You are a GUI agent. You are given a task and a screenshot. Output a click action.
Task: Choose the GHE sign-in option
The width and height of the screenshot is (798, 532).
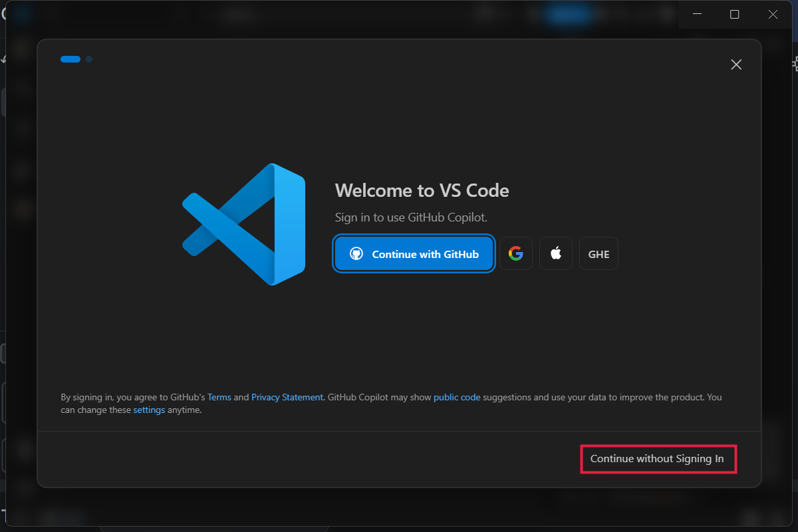click(598, 253)
